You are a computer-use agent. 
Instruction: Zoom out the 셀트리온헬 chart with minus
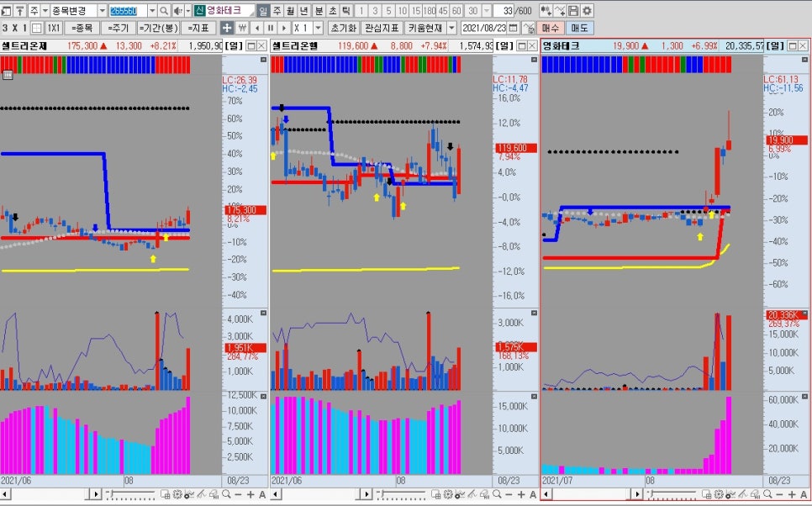[x=509, y=494]
